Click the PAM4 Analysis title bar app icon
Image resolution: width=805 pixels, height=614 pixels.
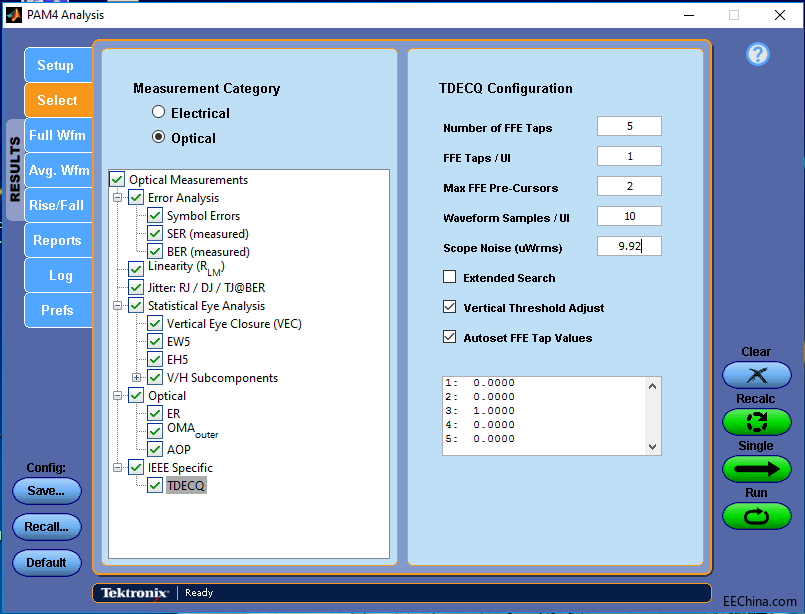point(14,15)
